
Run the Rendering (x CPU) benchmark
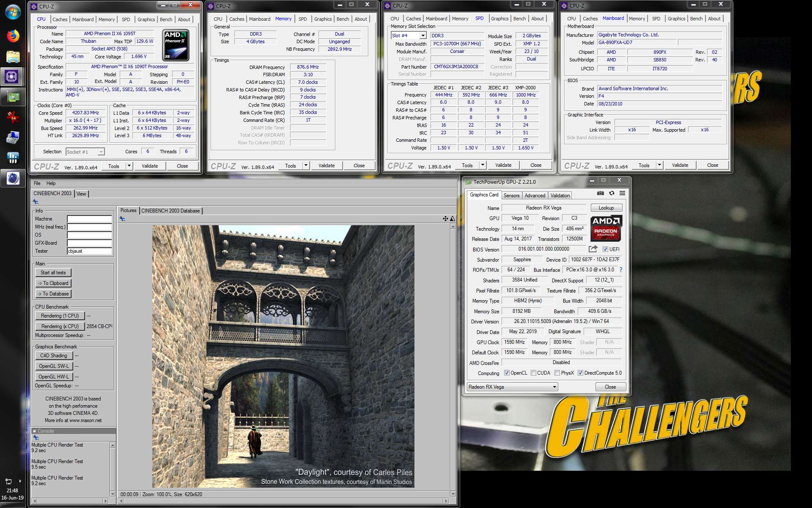coord(60,326)
